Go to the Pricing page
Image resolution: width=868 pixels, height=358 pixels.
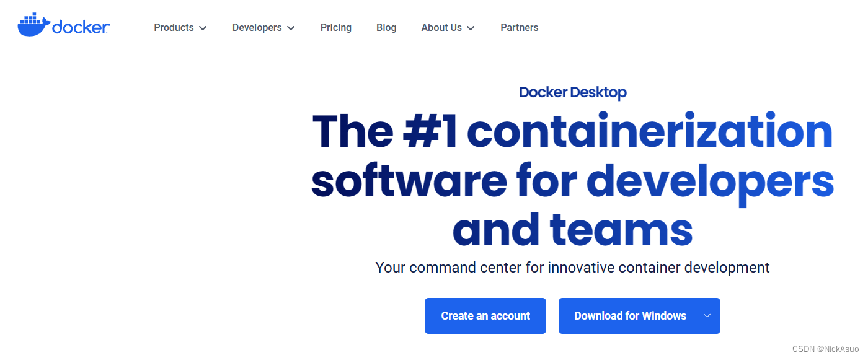336,28
